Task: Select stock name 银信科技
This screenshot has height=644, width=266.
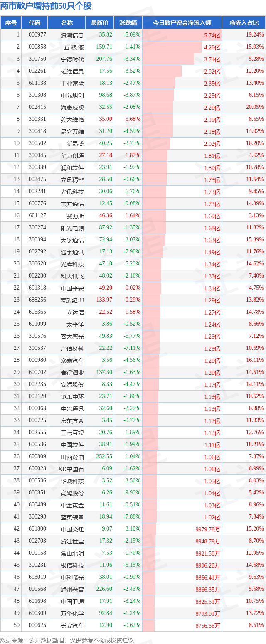Action: point(73,565)
